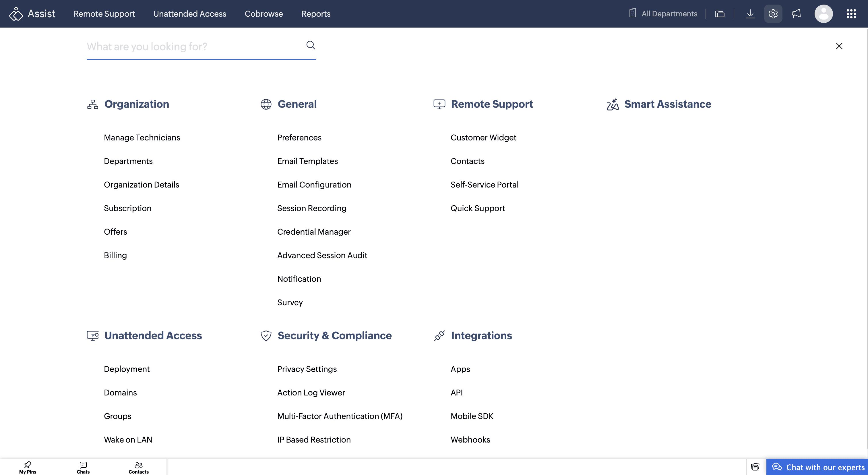Open Notification settings

click(299, 279)
